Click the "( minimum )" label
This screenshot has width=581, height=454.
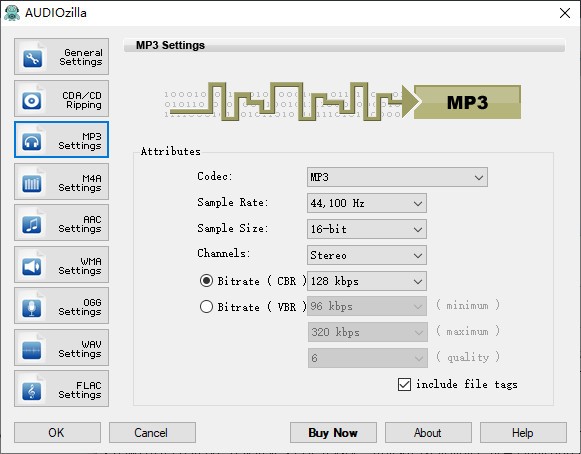pyautogui.click(x=468, y=305)
